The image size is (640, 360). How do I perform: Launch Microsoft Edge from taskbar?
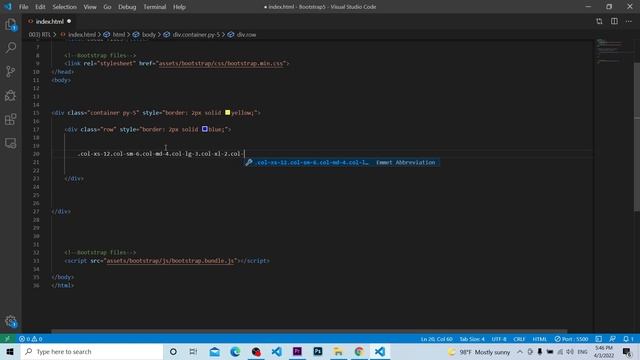click(x=235, y=351)
